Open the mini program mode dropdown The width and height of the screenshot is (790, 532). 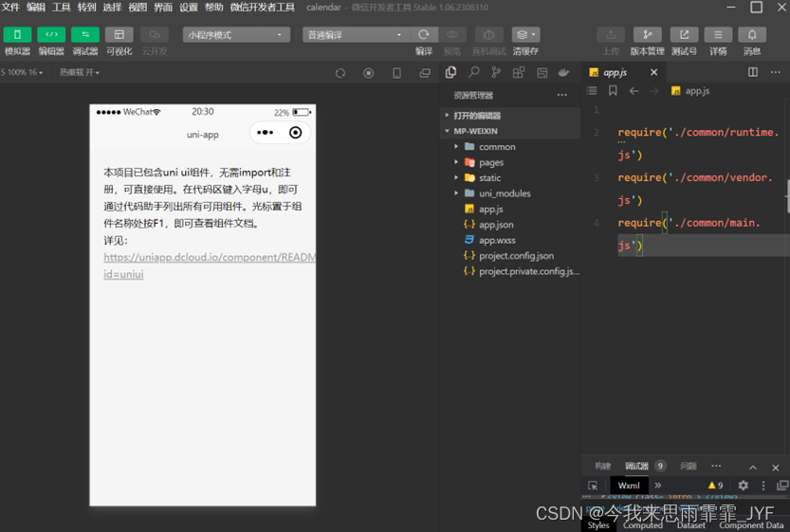click(236, 35)
